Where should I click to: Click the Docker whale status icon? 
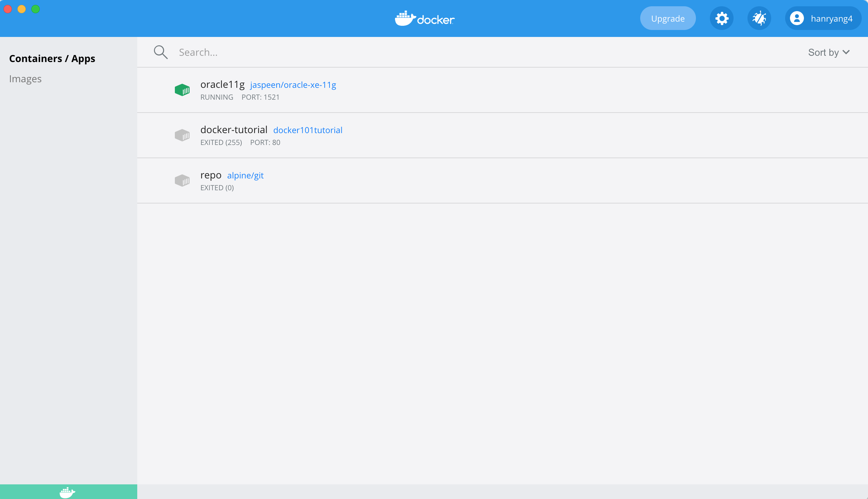click(68, 492)
